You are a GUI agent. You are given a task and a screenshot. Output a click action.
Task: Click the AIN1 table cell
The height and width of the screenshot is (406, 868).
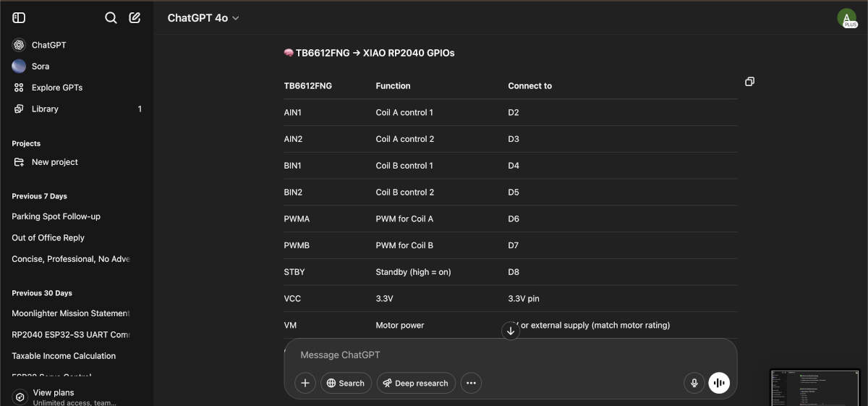293,112
